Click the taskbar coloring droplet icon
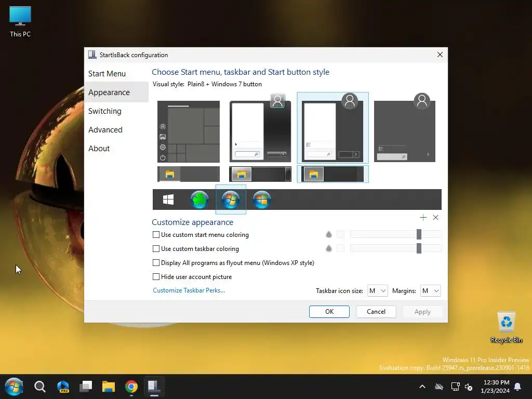 [328, 248]
